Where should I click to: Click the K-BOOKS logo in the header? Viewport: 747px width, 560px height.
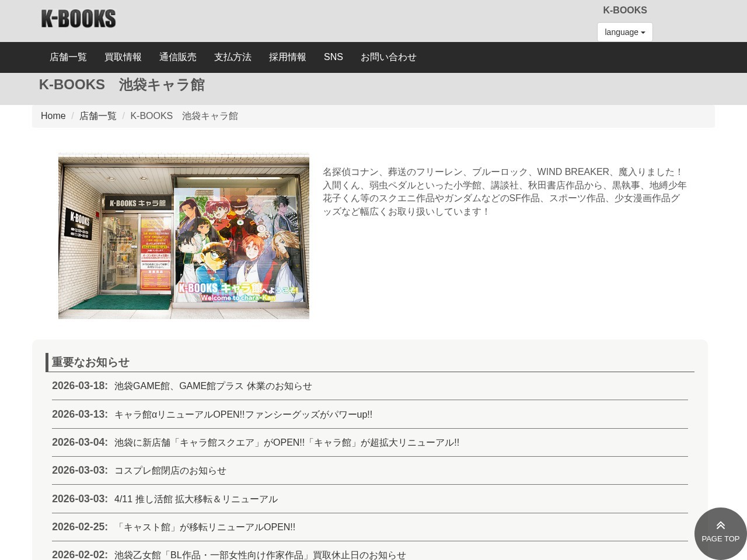(x=78, y=18)
